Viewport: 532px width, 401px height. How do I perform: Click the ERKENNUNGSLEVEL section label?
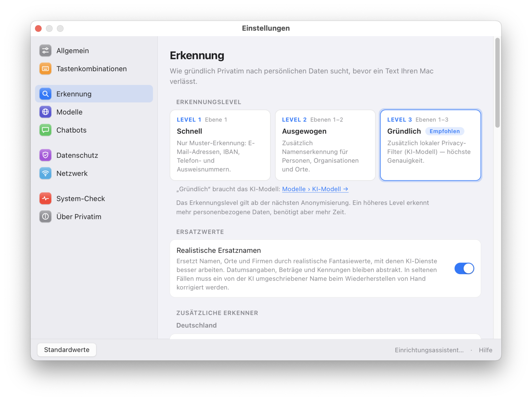click(209, 102)
